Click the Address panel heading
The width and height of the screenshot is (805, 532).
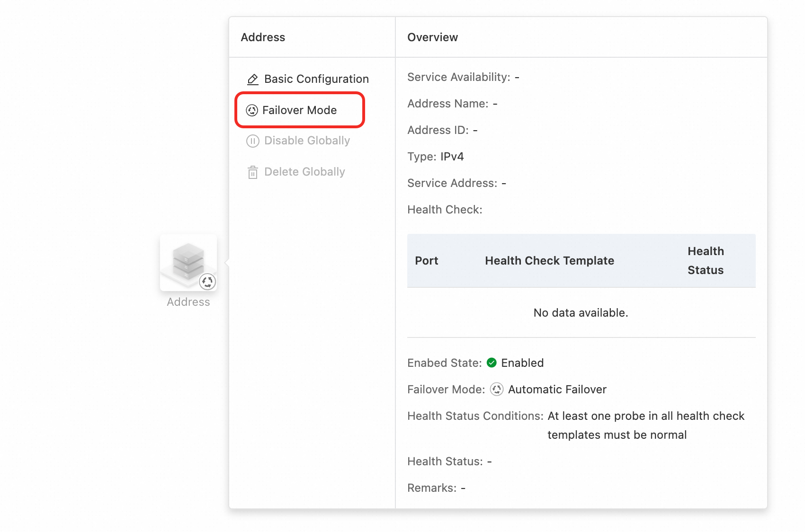click(x=263, y=37)
